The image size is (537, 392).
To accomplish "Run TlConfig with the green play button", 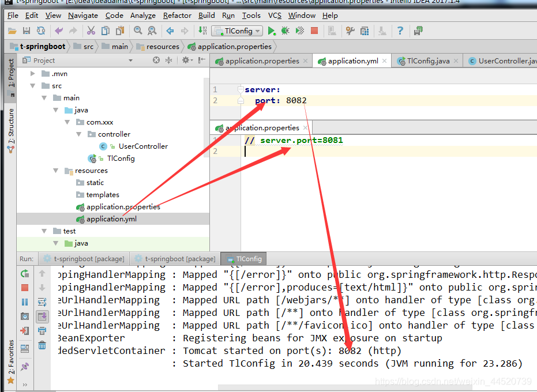I will click(271, 31).
